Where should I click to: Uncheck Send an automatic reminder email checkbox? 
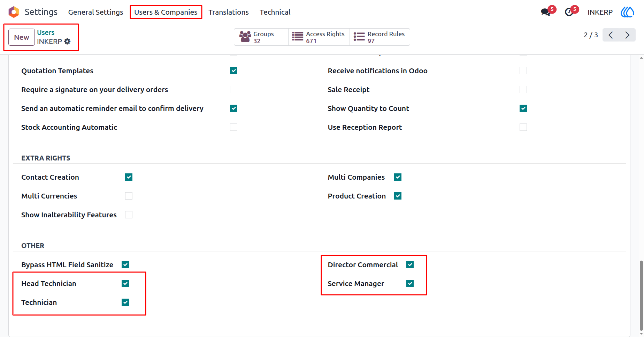[233, 108]
